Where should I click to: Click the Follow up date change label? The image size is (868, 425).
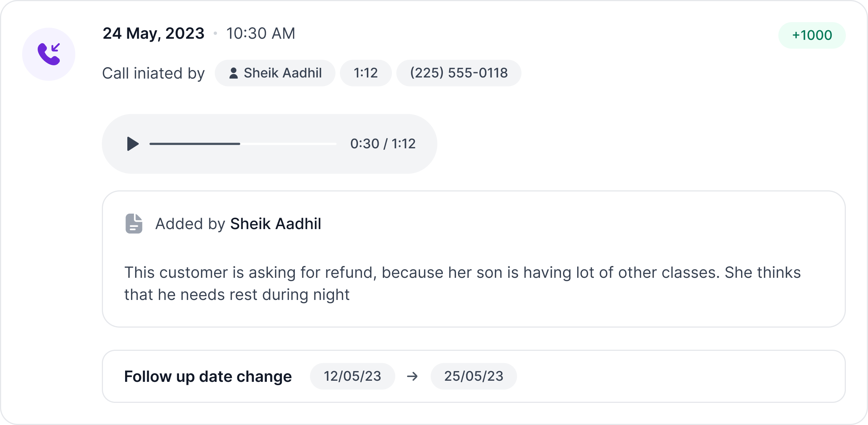(208, 377)
